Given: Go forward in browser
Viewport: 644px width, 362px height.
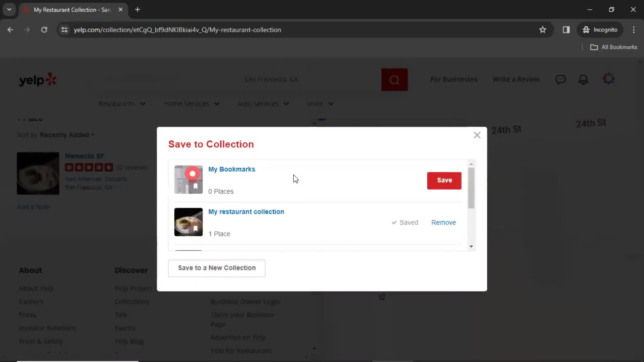Looking at the screenshot, I should (x=27, y=30).
